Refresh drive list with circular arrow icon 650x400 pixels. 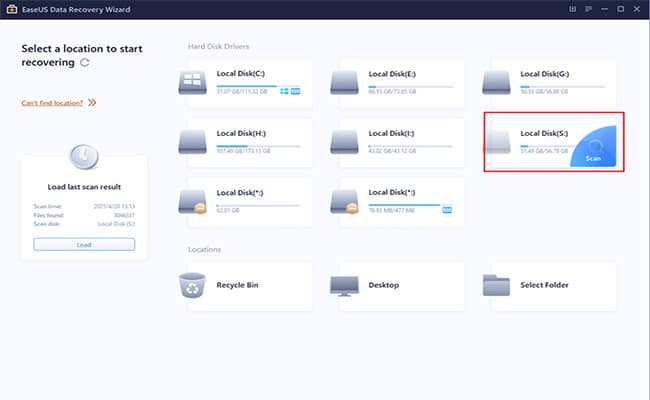85,63
